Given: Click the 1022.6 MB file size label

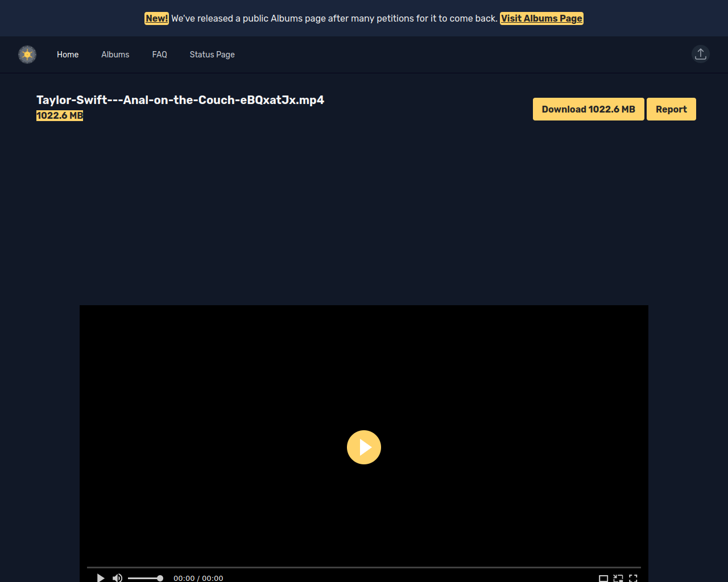Looking at the screenshot, I should point(60,115).
